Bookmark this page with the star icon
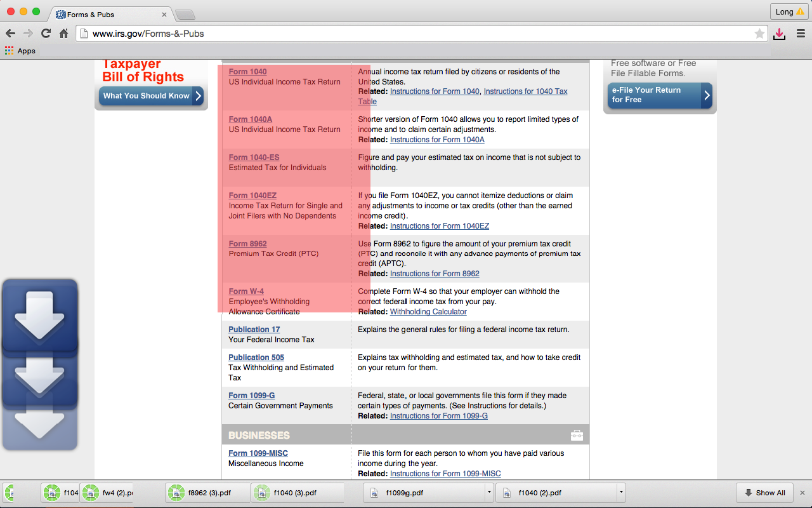Screen dimensions: 812x508 tap(759, 34)
